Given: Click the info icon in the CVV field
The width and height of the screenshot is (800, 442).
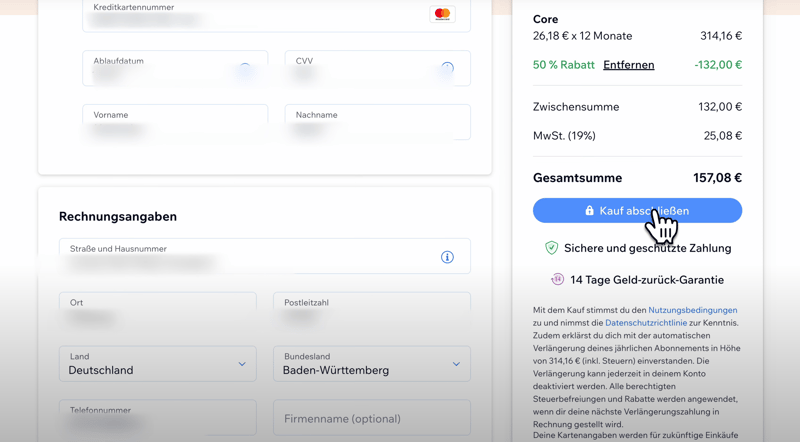Looking at the screenshot, I should tap(447, 69).
